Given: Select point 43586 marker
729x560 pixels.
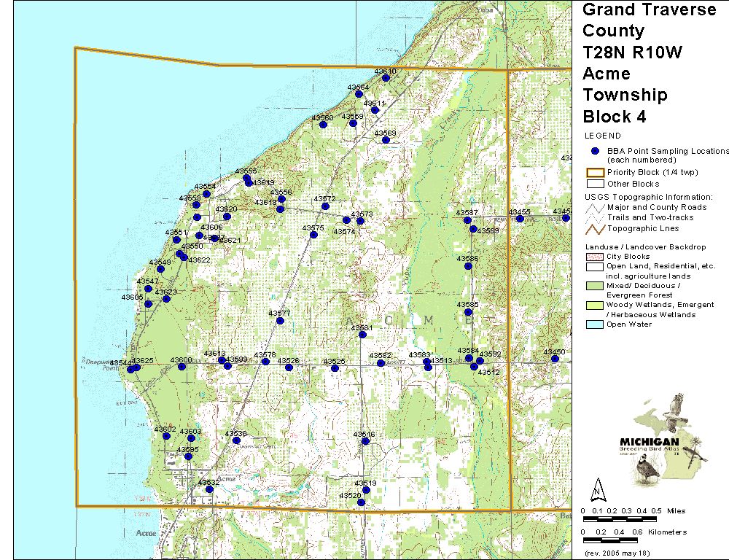Looking at the screenshot, I should pos(468,266).
